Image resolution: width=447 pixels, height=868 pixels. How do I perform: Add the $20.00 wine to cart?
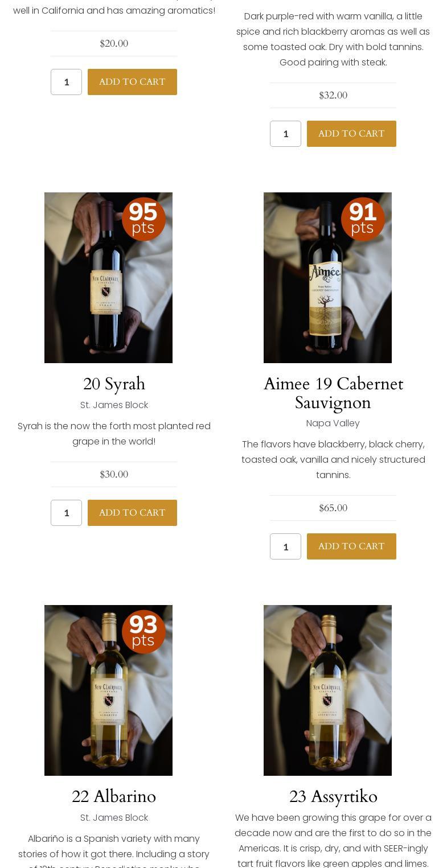pos(132,82)
